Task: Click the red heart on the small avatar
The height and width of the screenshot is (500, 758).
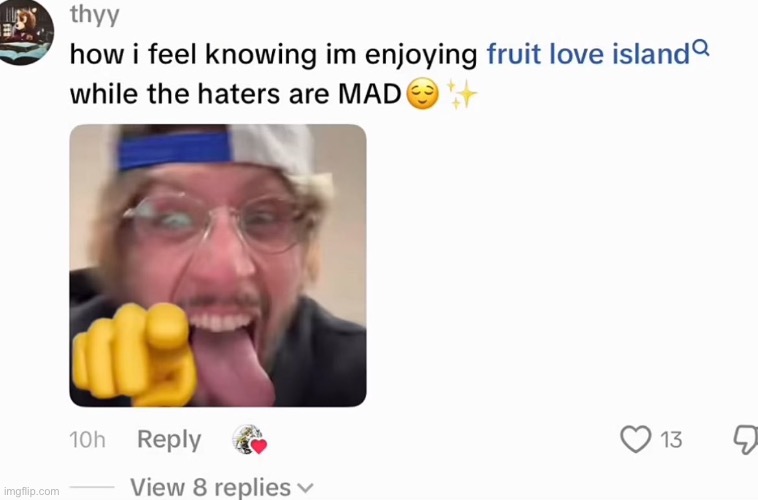Action: pyautogui.click(x=259, y=446)
